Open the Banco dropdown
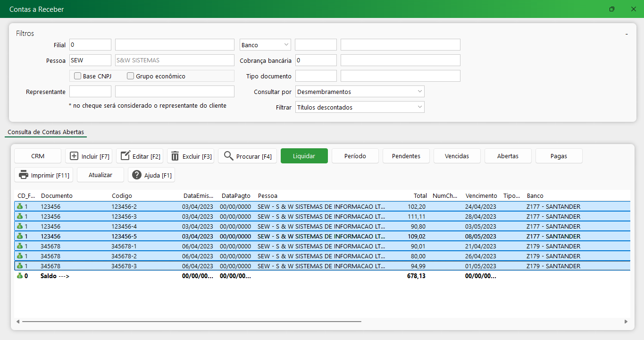The width and height of the screenshot is (644, 340). click(265, 45)
